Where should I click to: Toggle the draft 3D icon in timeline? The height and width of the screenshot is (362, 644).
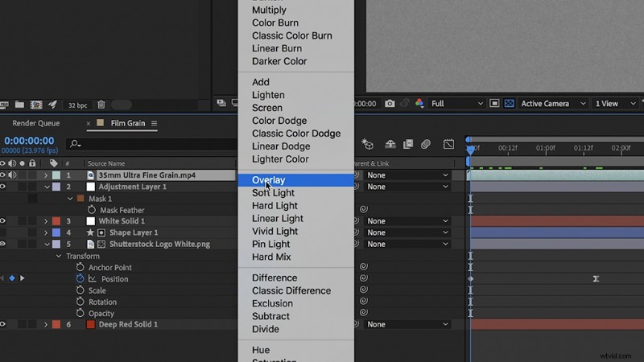coord(367,144)
